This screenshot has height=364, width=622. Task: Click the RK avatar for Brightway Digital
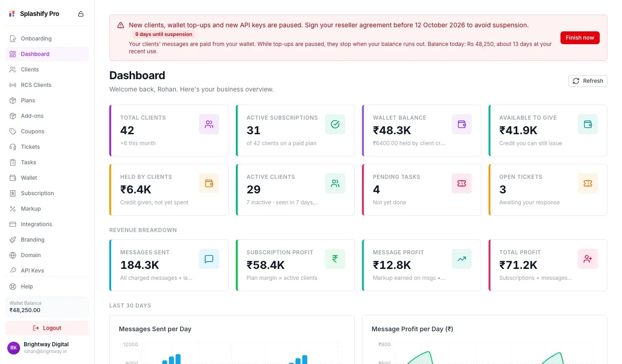[14, 348]
